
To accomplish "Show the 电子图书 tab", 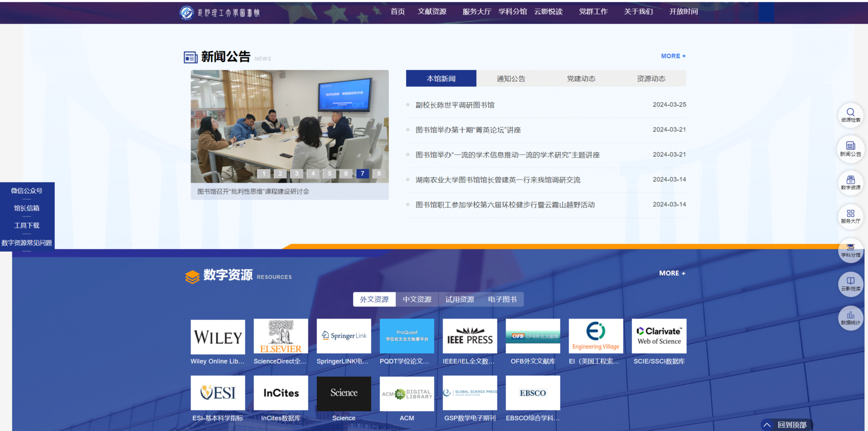I will 502,299.
